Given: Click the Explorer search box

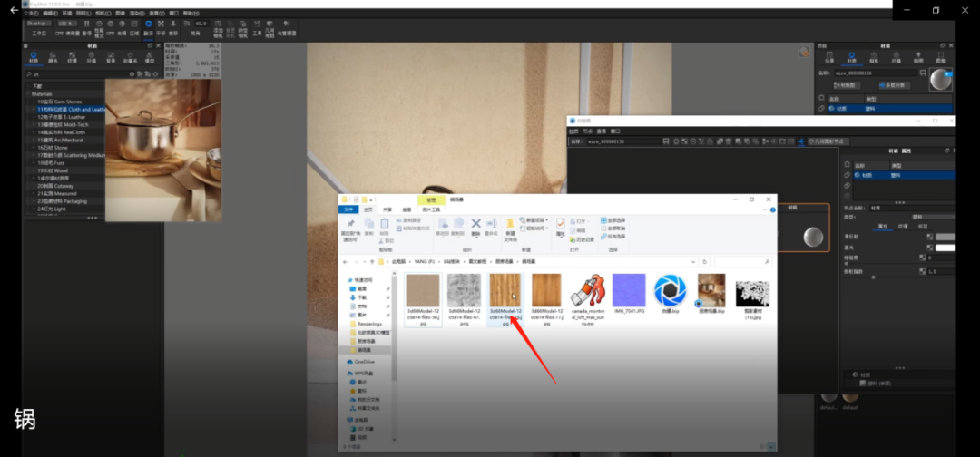Looking at the screenshot, I should 744,261.
